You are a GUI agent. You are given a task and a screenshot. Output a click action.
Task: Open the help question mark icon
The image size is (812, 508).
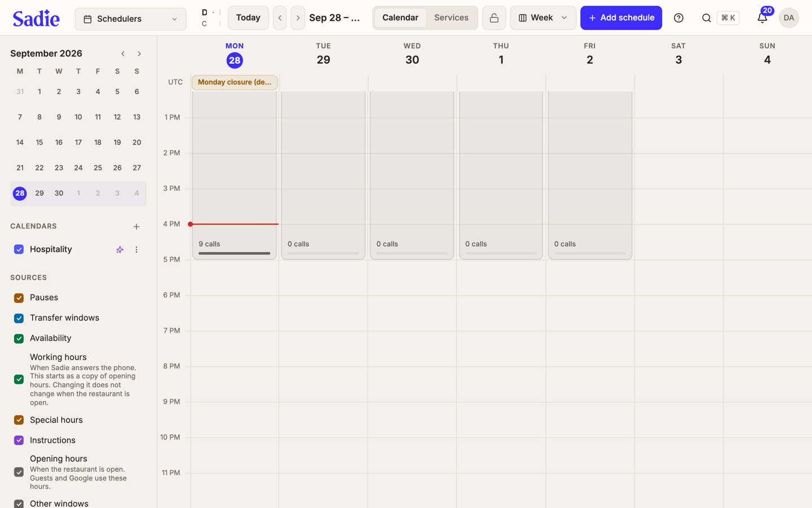(x=678, y=18)
